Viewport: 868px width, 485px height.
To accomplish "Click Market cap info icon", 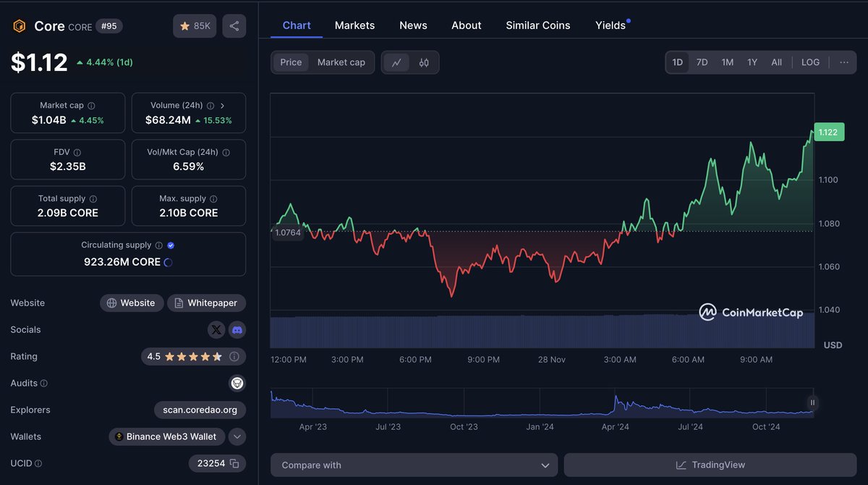I will pos(91,106).
